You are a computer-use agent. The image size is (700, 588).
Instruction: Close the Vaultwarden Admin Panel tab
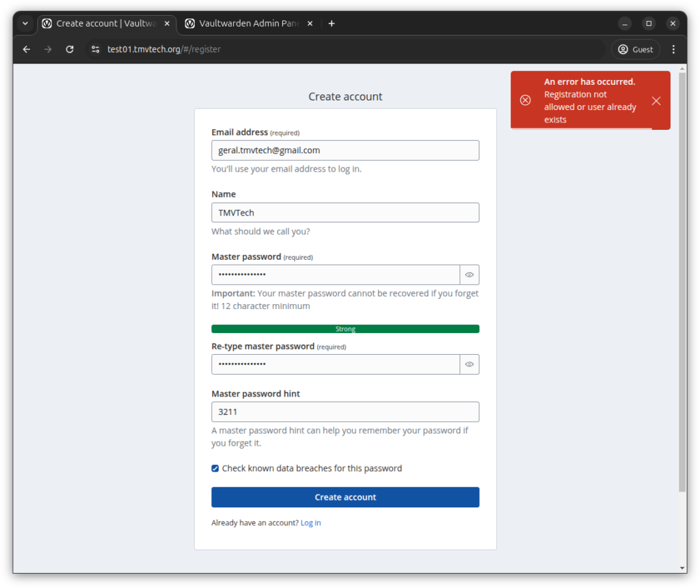(310, 23)
